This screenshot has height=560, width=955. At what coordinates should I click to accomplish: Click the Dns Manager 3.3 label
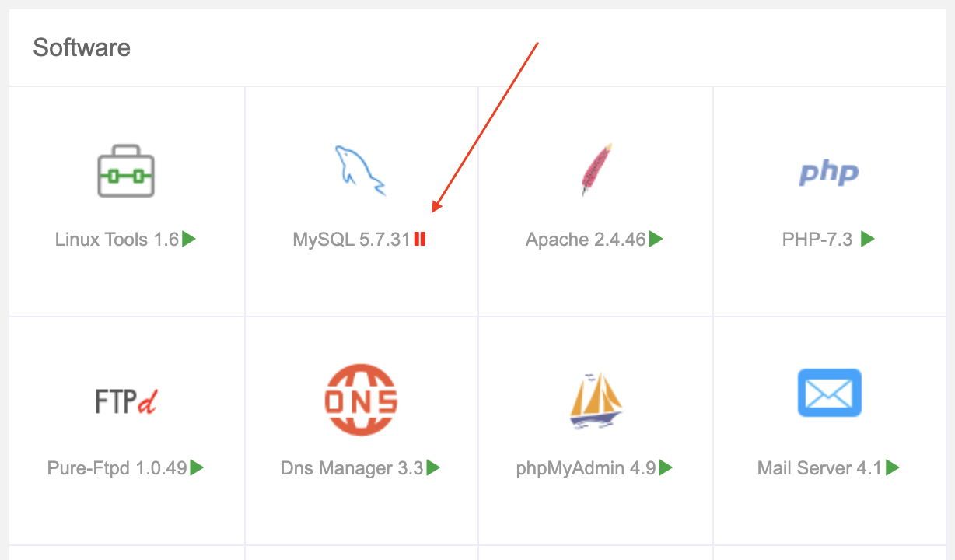(x=352, y=468)
